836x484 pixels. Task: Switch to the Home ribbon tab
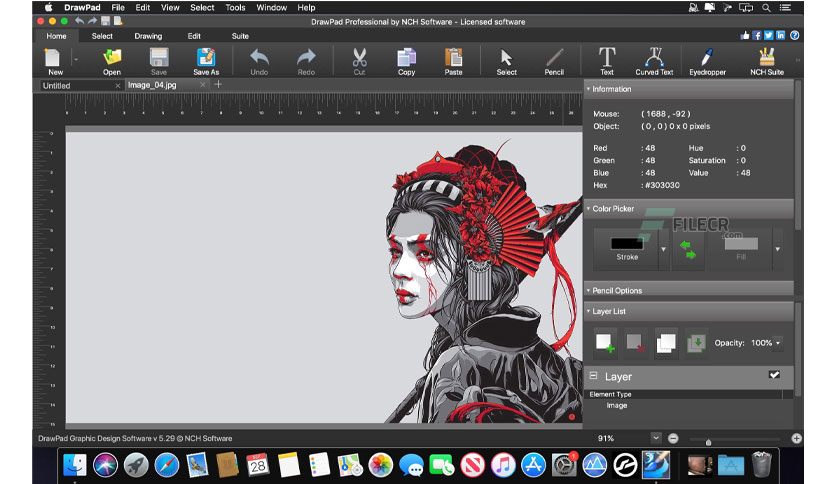tap(56, 36)
